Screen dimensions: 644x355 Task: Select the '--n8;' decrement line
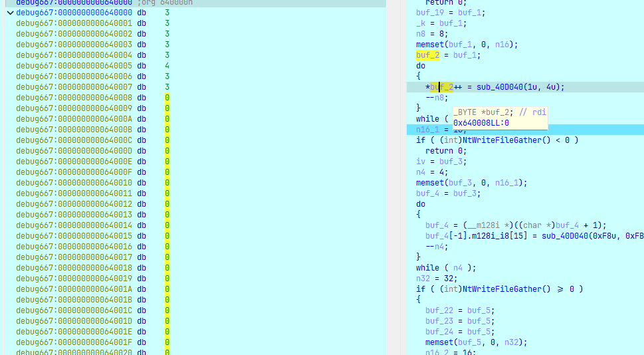[437, 98]
